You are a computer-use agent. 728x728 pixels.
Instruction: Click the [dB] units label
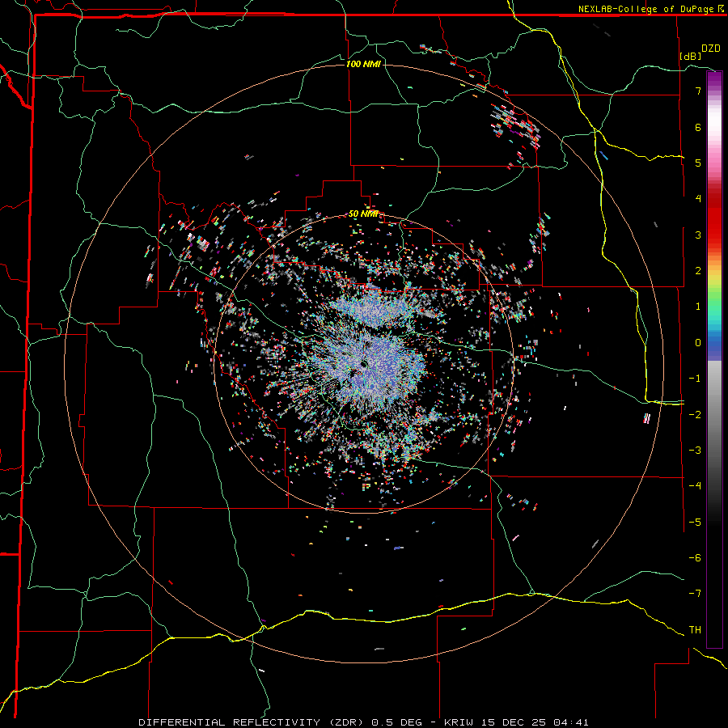pos(691,56)
